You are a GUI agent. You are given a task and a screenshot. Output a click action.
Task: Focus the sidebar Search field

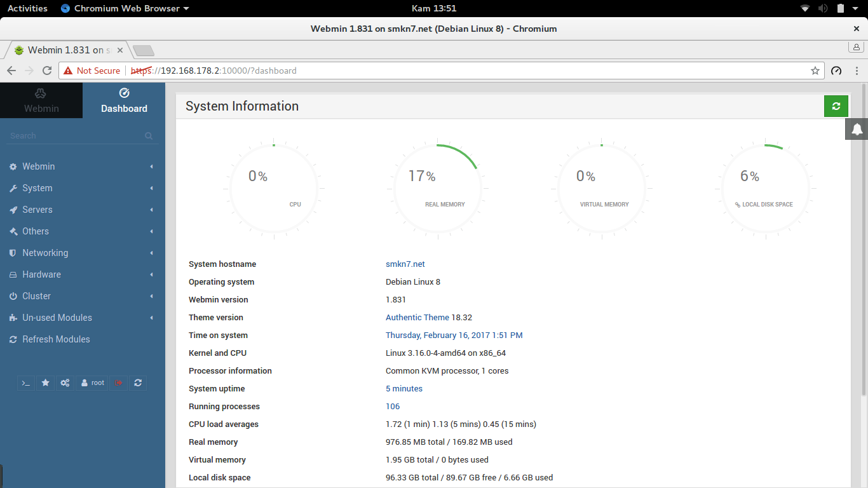[76, 135]
